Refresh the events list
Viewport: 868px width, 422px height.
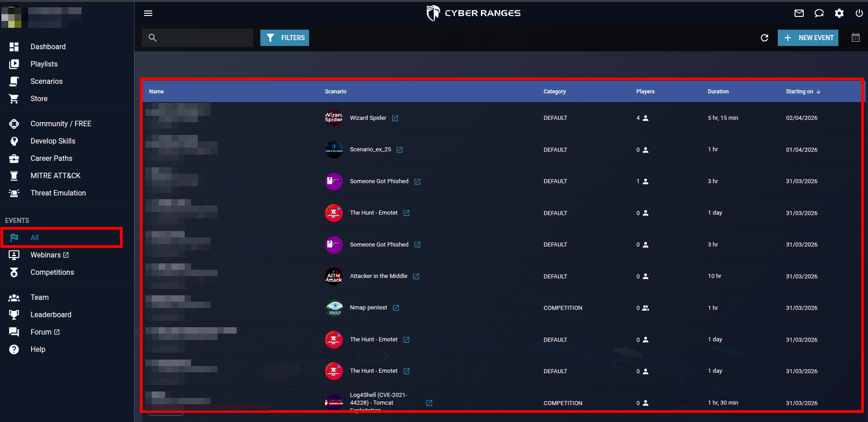pyautogui.click(x=765, y=38)
